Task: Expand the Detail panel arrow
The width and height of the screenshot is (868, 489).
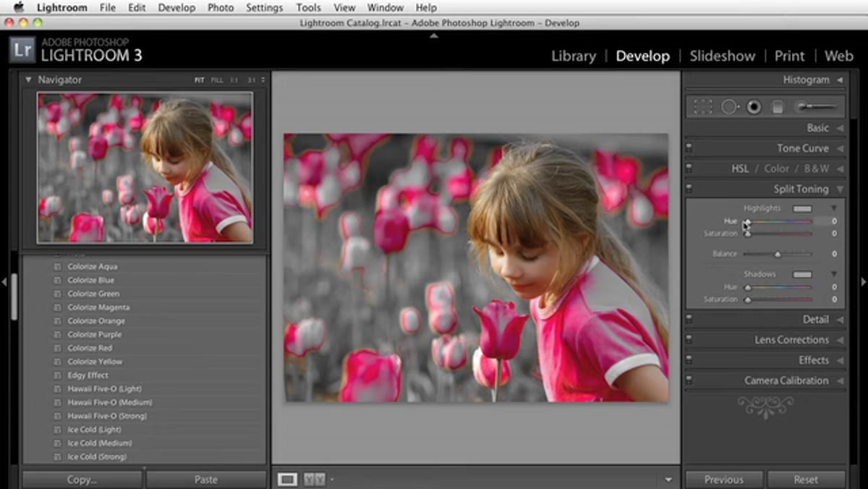Action: [x=840, y=319]
